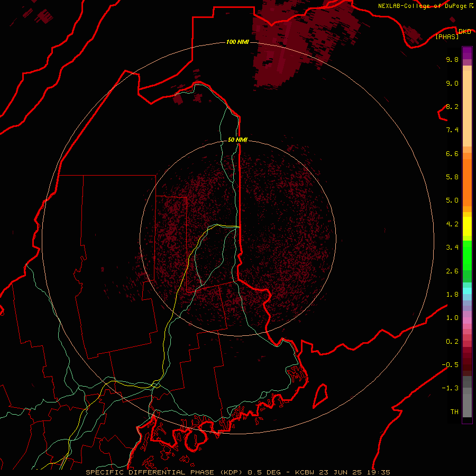
Task: Click the [PHAS] units label
Action: point(447,36)
